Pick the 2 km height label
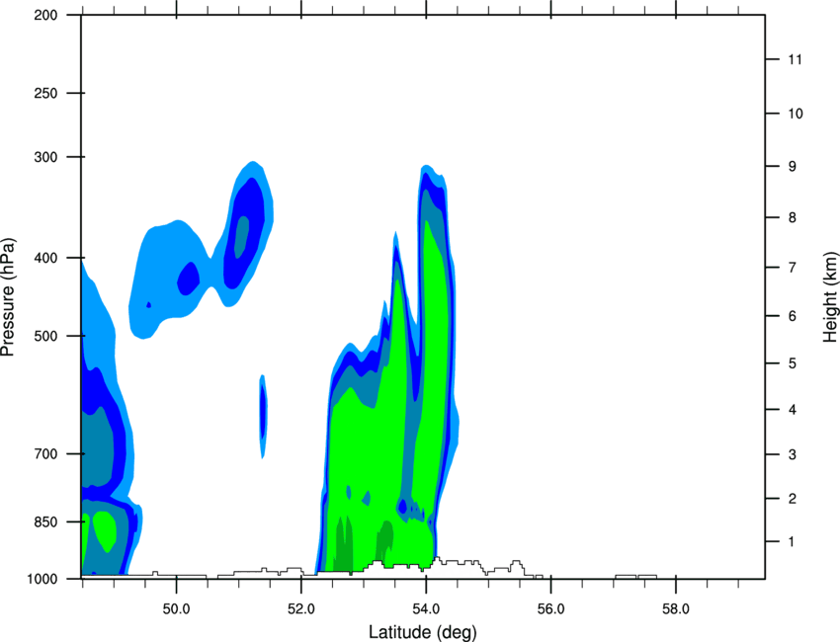 tap(793, 499)
